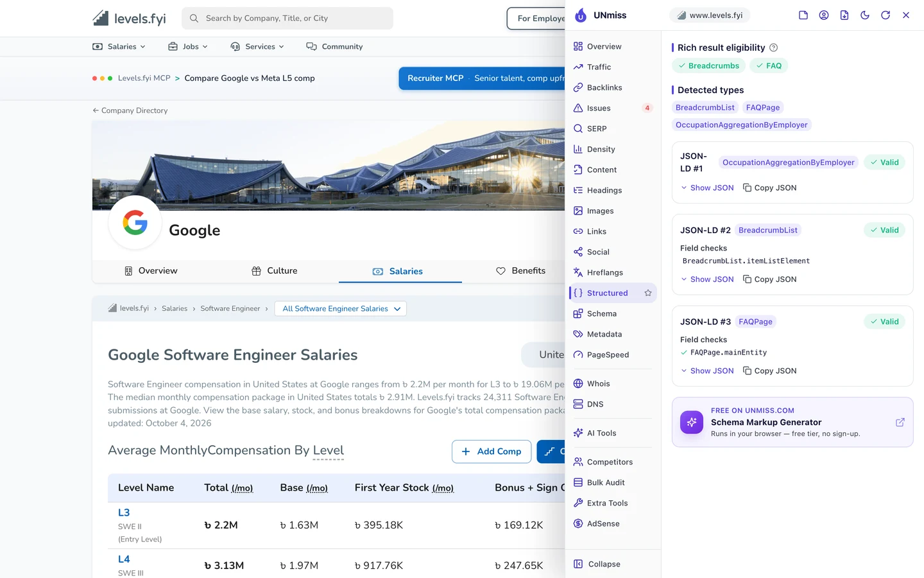Open the Backlinks section in sidebar
This screenshot has width=924, height=578.
pos(613,87)
